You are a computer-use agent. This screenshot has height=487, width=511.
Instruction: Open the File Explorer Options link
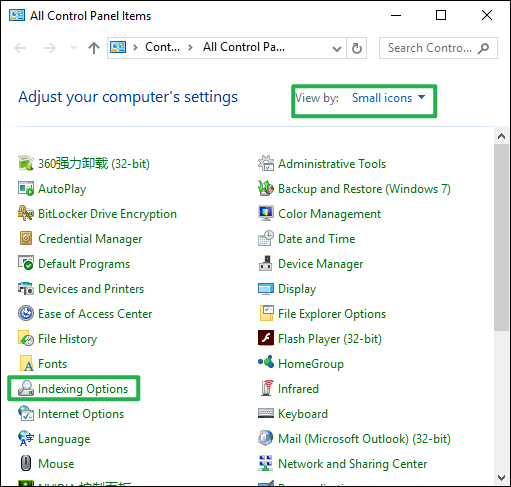[332, 314]
